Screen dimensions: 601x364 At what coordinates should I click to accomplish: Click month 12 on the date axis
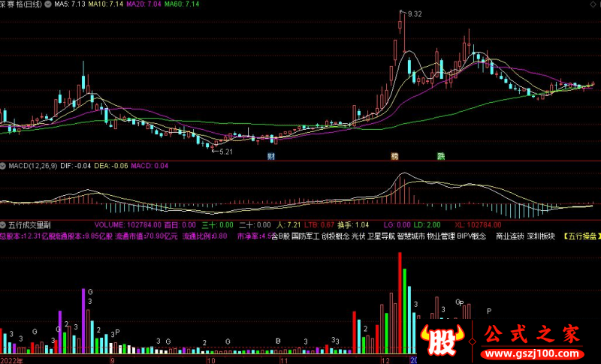click(x=385, y=360)
